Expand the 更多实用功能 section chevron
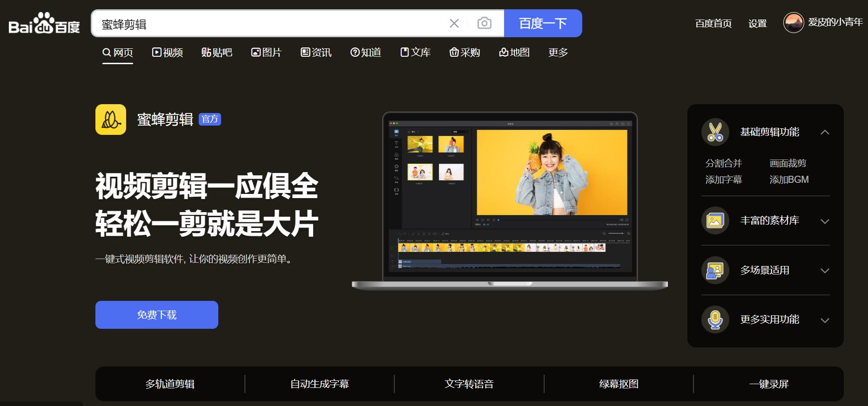Screen dimensions: 868x406 coord(825,320)
